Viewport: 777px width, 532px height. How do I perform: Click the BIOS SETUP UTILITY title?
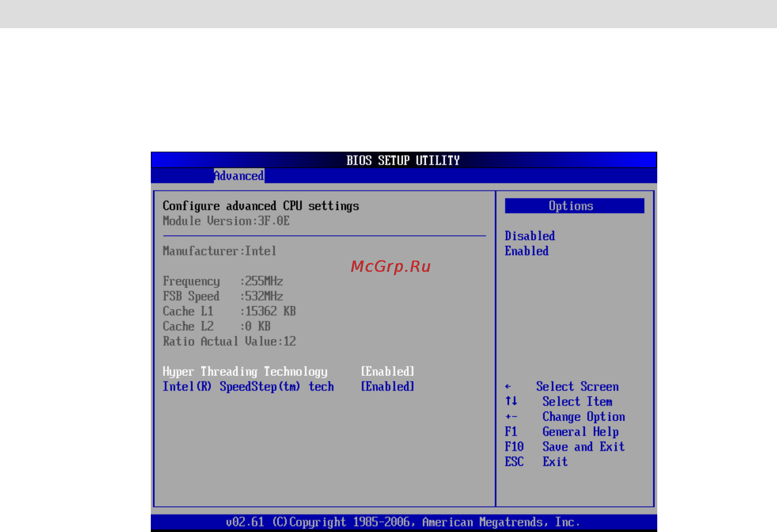(x=403, y=161)
